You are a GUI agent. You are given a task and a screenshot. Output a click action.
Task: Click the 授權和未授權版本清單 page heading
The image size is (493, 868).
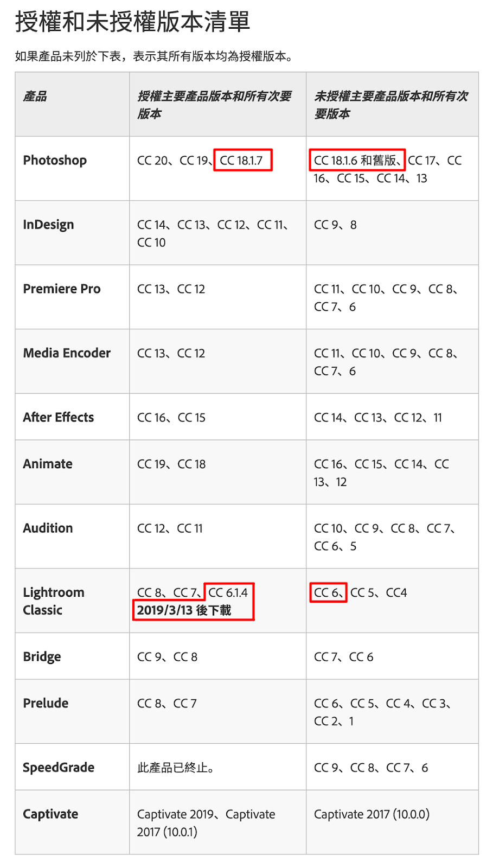[x=132, y=22]
